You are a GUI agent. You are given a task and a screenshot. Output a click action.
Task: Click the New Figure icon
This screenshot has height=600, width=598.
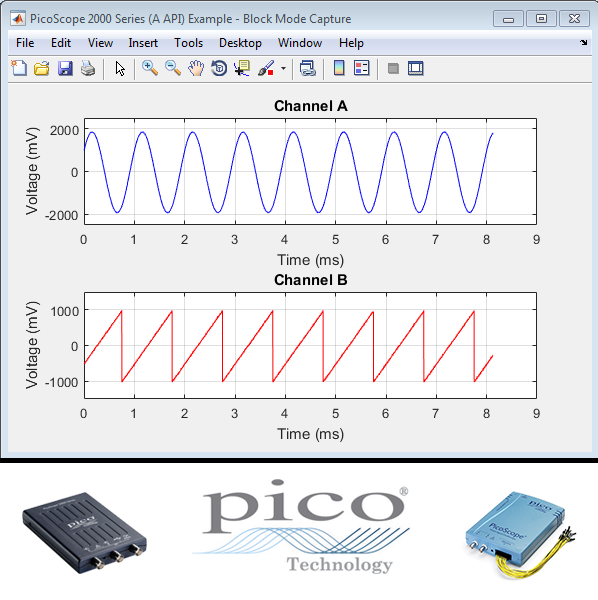19,68
